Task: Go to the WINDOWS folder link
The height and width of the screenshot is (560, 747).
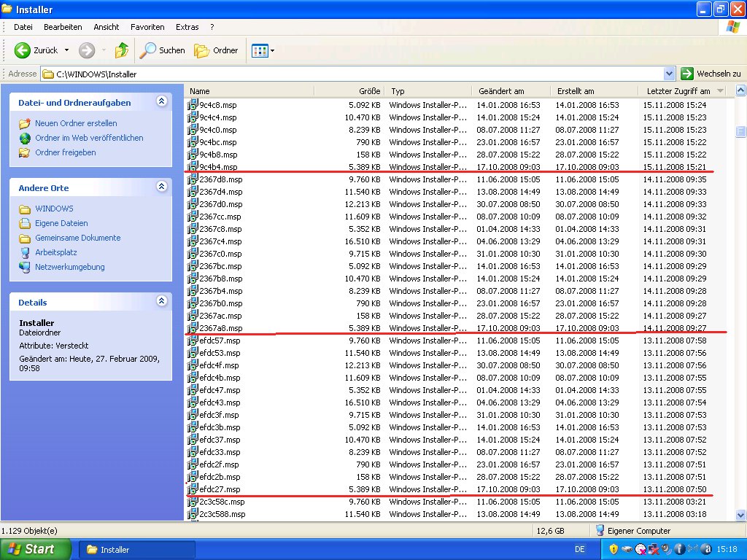Action: (x=54, y=209)
